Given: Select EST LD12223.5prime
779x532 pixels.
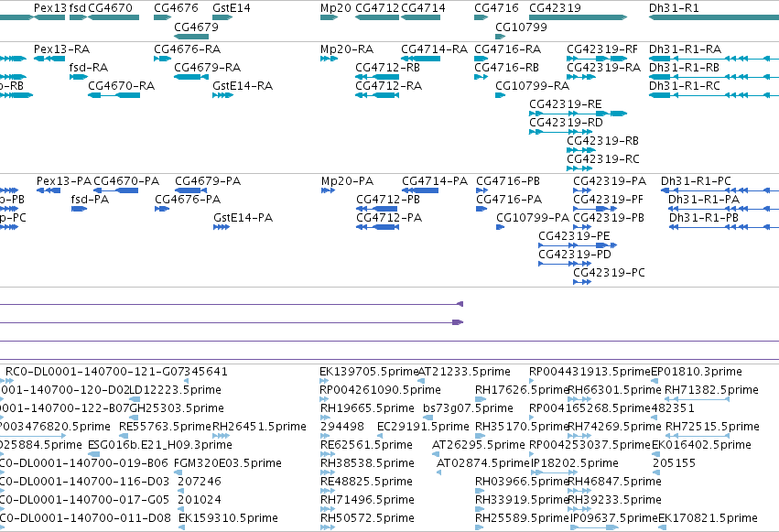Looking at the screenshot, I should tap(175, 390).
